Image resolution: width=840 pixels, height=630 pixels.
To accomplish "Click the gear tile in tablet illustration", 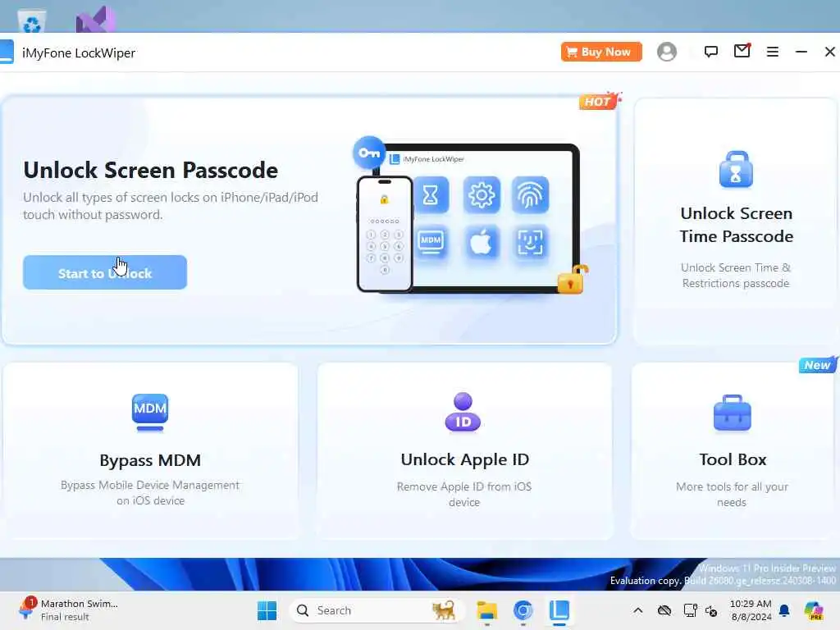I will [481, 195].
